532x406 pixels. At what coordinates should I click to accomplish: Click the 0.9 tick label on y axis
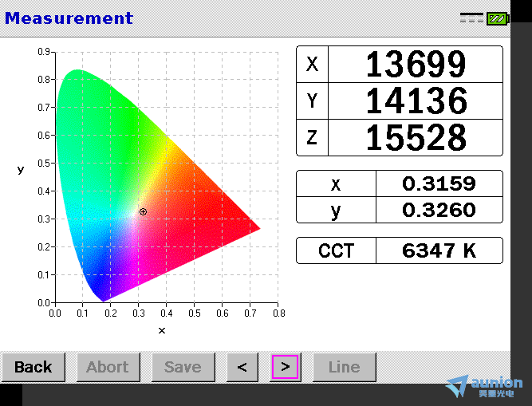coord(44,52)
